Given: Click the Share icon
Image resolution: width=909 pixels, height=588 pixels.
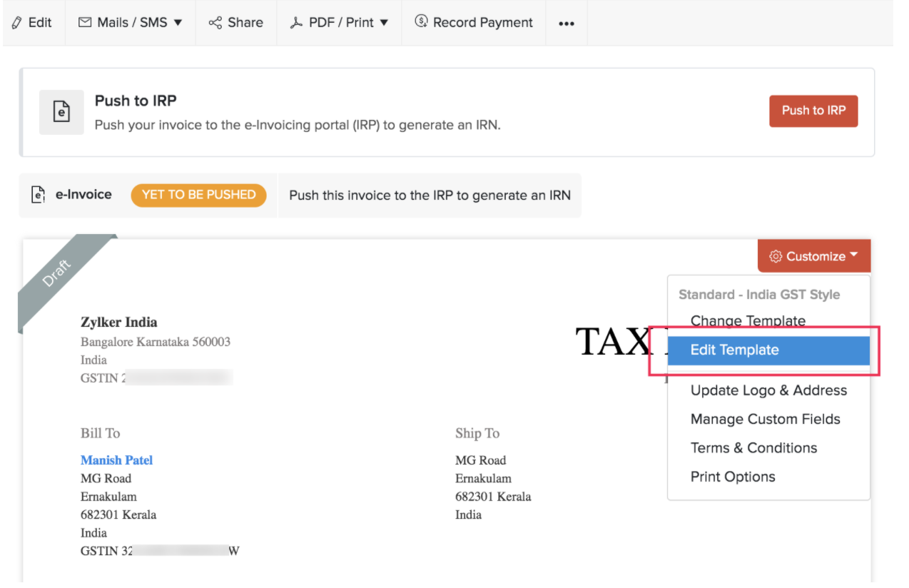Looking at the screenshot, I should point(215,22).
